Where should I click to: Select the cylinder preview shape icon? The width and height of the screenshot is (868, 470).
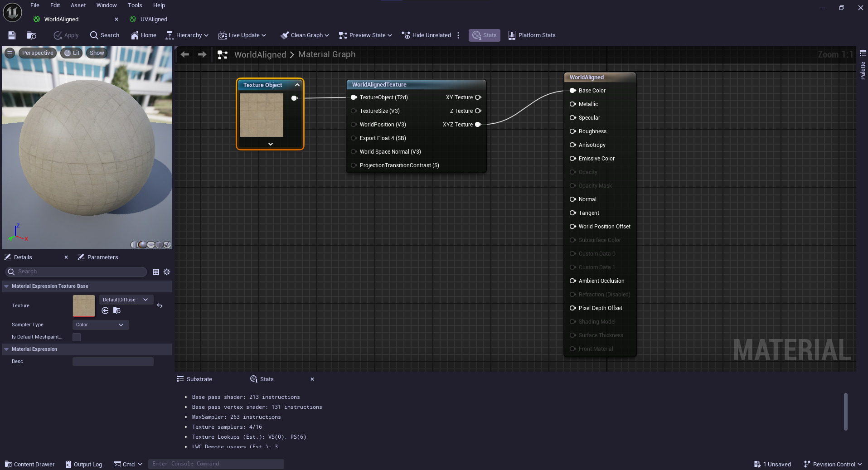coord(134,245)
